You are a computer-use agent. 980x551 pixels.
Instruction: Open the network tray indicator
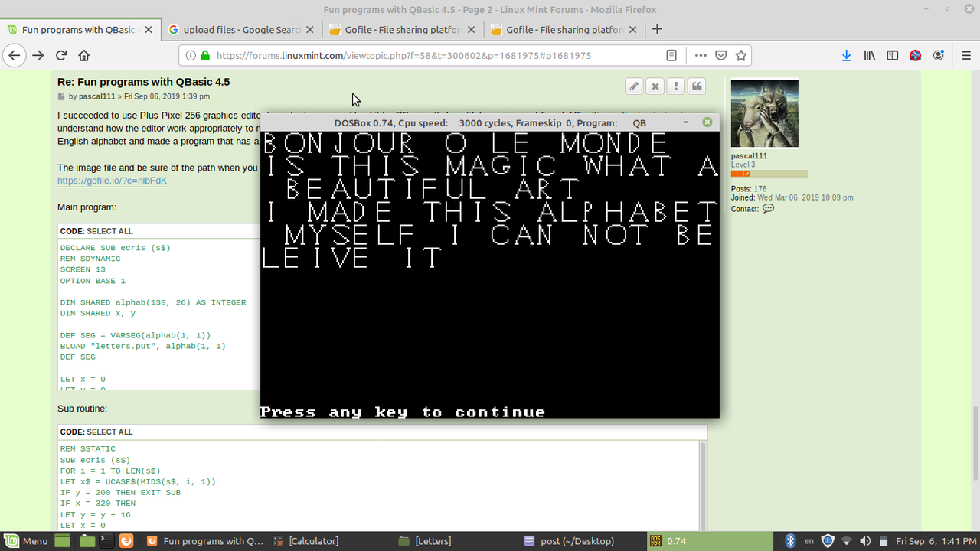pos(846,540)
